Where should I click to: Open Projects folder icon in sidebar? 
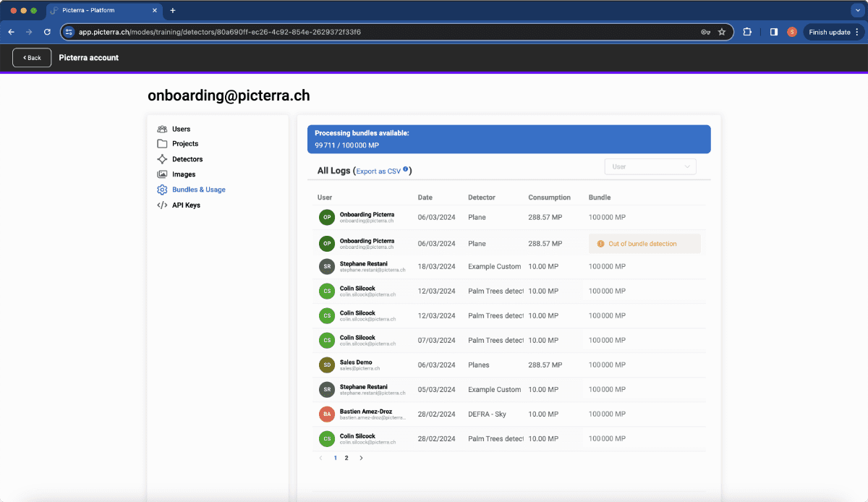pyautogui.click(x=162, y=143)
